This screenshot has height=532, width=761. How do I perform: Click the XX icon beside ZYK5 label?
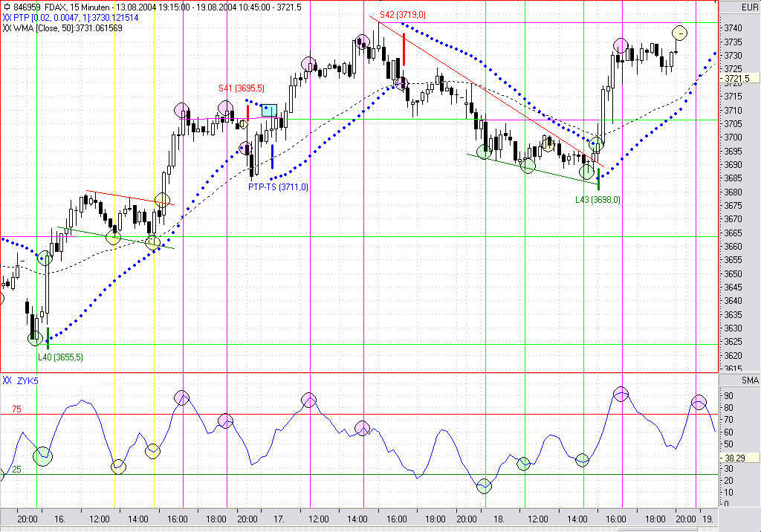click(x=7, y=380)
